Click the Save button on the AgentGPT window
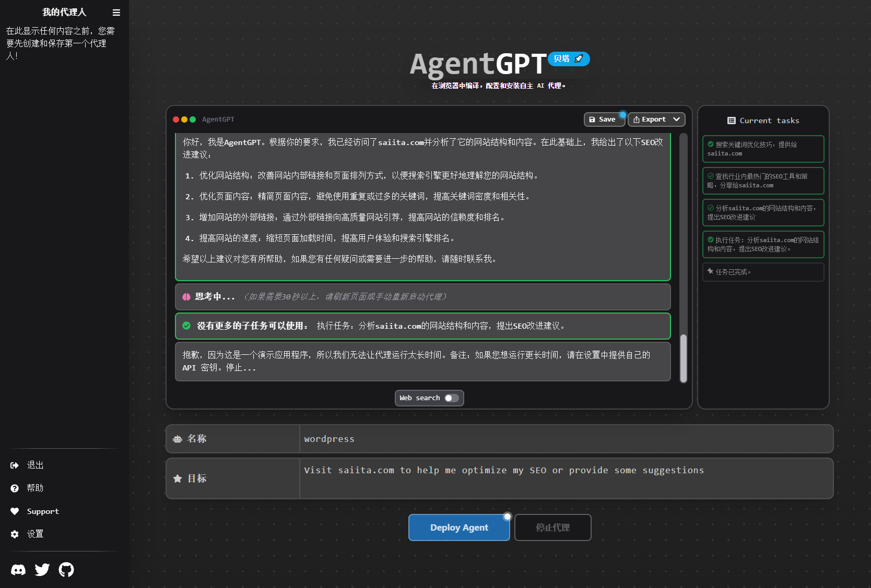The image size is (871, 588). point(604,119)
